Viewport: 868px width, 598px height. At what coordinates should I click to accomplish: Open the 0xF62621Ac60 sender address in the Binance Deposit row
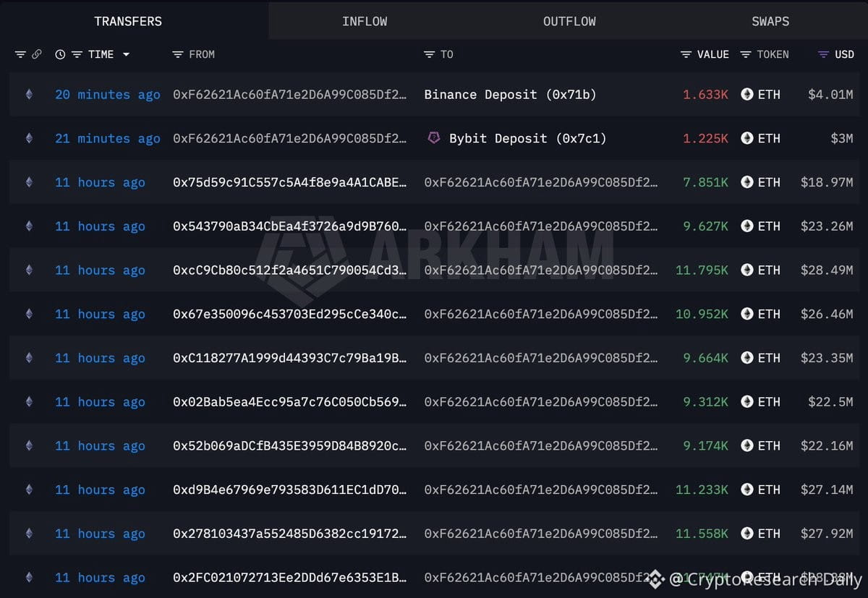click(289, 95)
